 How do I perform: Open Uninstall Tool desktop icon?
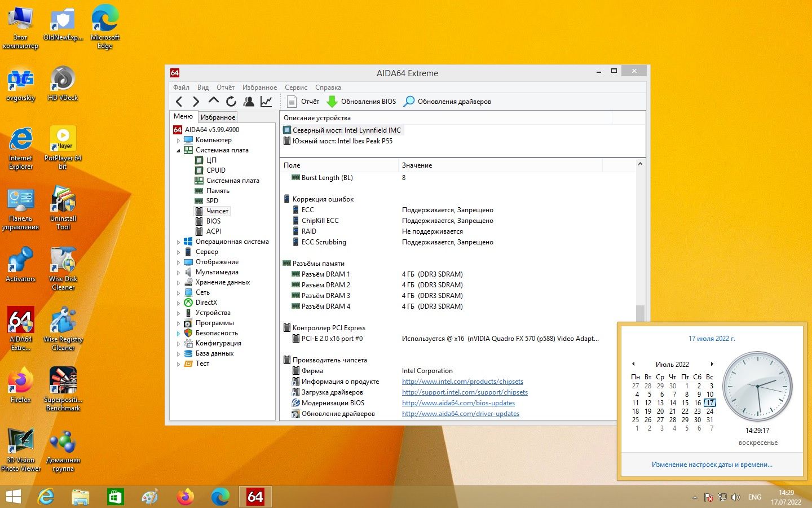pyautogui.click(x=63, y=208)
